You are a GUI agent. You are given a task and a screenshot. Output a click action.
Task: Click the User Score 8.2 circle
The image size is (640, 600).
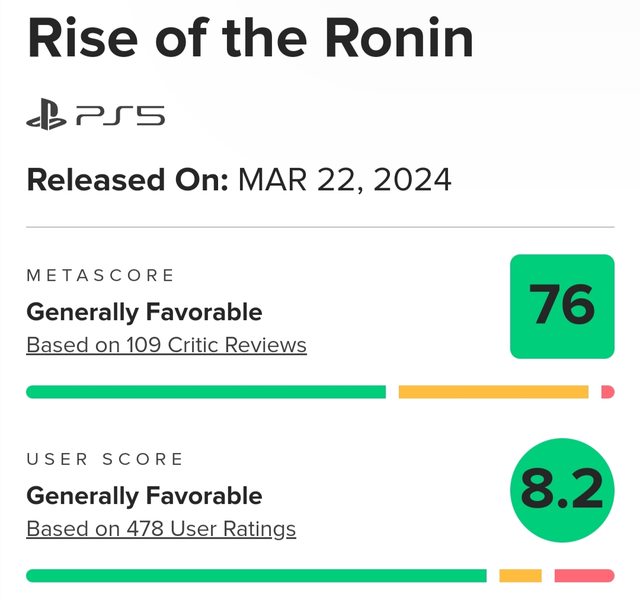(561, 490)
